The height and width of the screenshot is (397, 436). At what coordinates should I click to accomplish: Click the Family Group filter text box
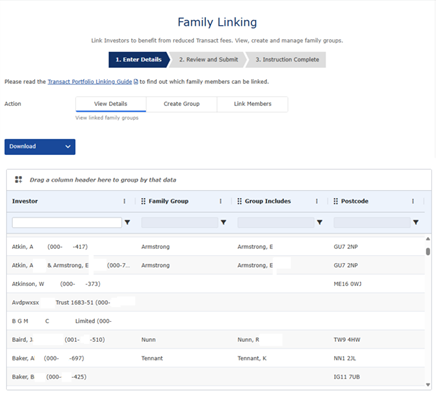pyautogui.click(x=180, y=222)
